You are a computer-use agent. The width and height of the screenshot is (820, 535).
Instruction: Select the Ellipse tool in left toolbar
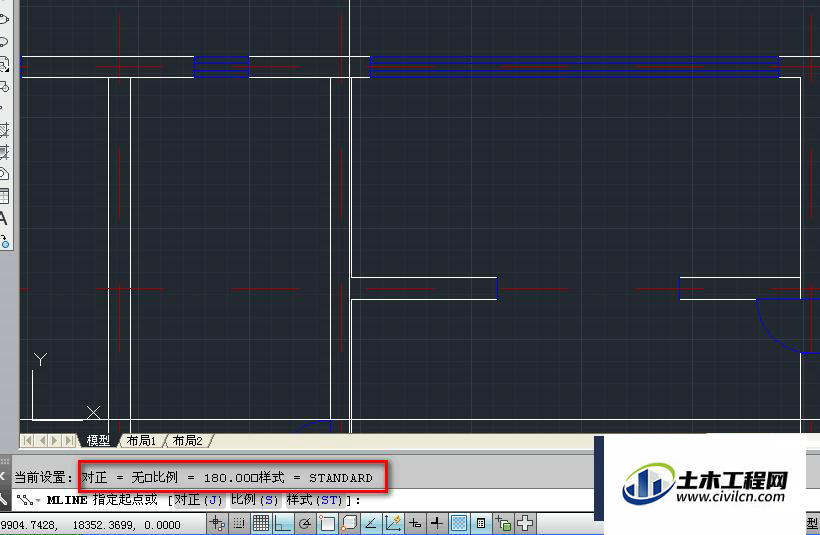[4, 19]
